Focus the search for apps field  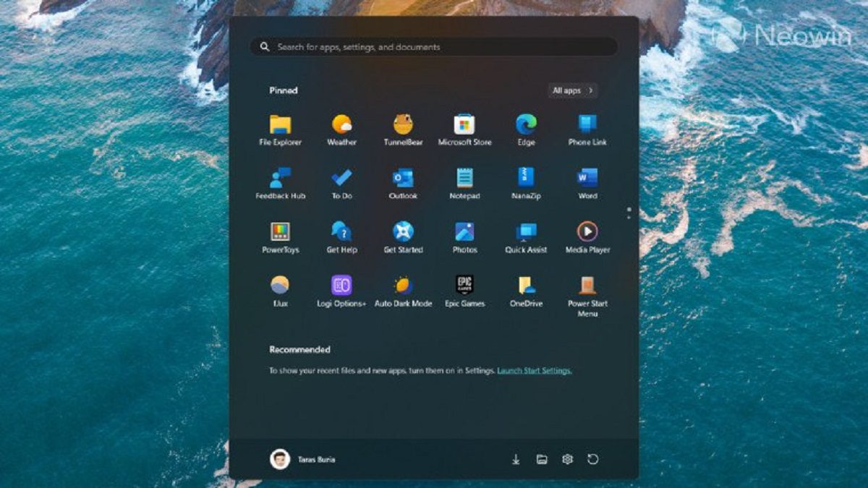(434, 47)
